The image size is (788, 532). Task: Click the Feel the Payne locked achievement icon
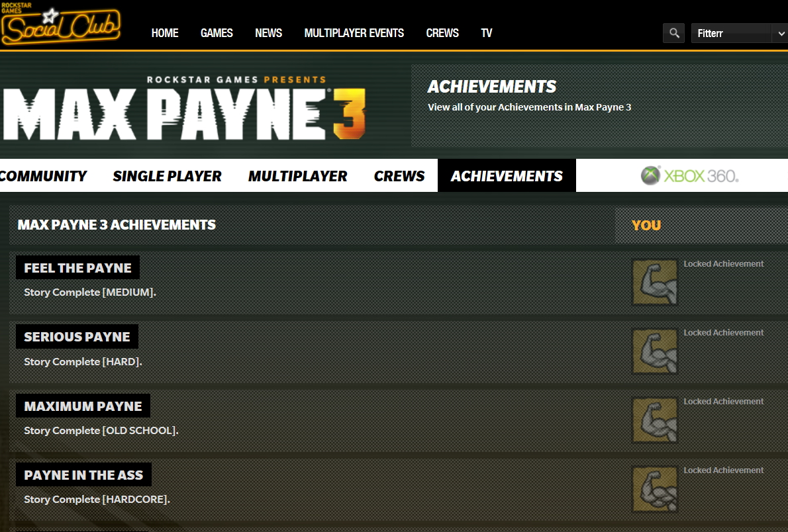point(655,283)
